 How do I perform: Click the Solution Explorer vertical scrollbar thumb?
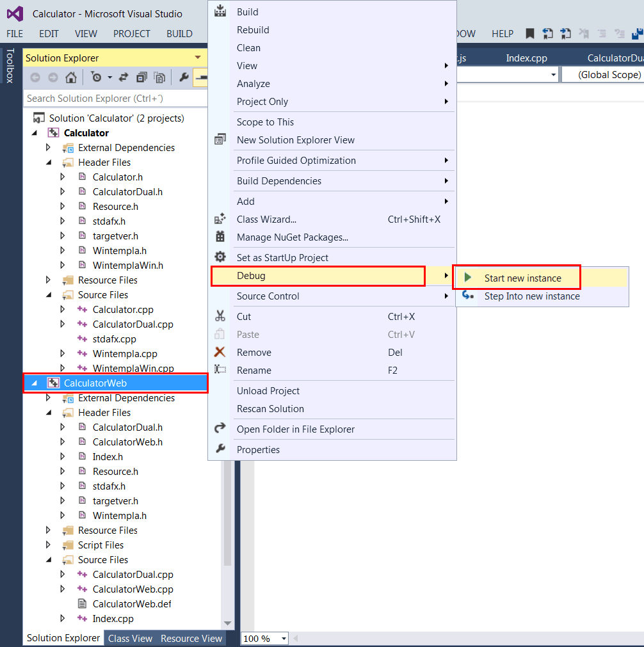pyautogui.click(x=227, y=513)
